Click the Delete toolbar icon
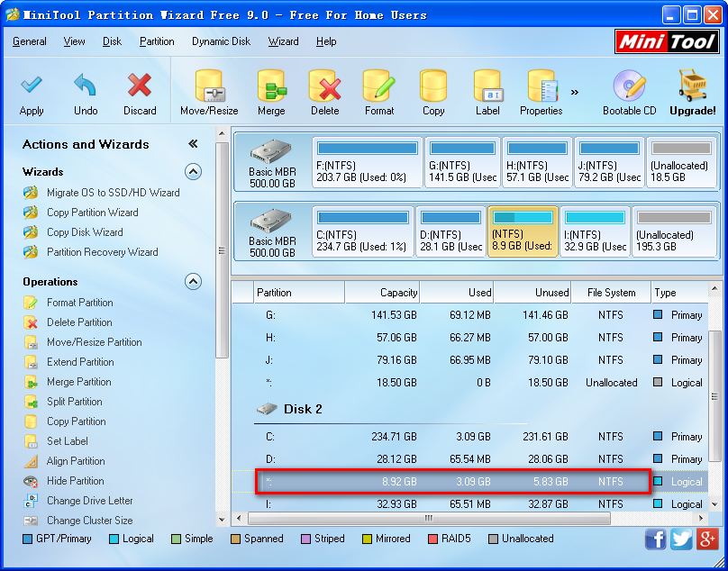This screenshot has width=728, height=571. (x=325, y=86)
